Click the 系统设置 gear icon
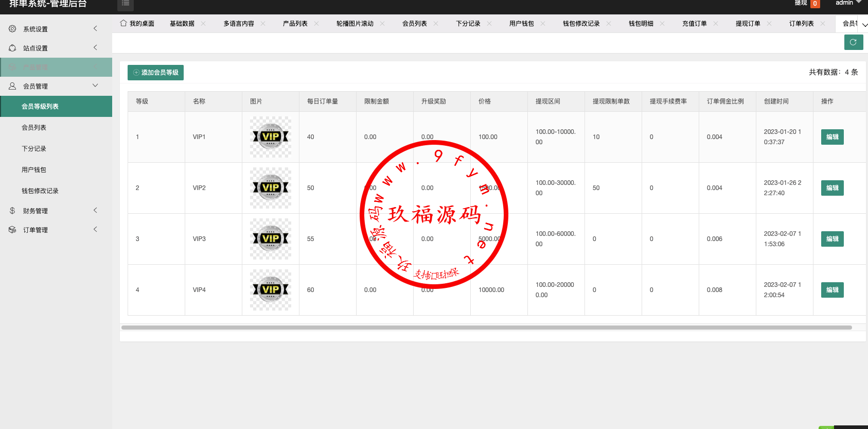Viewport: 868px width, 429px height. pos(12,29)
